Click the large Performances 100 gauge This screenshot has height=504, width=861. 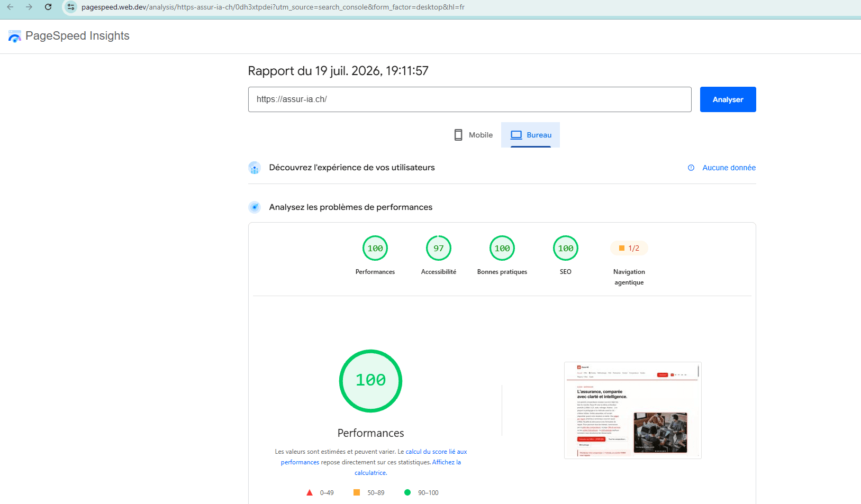coord(370,381)
